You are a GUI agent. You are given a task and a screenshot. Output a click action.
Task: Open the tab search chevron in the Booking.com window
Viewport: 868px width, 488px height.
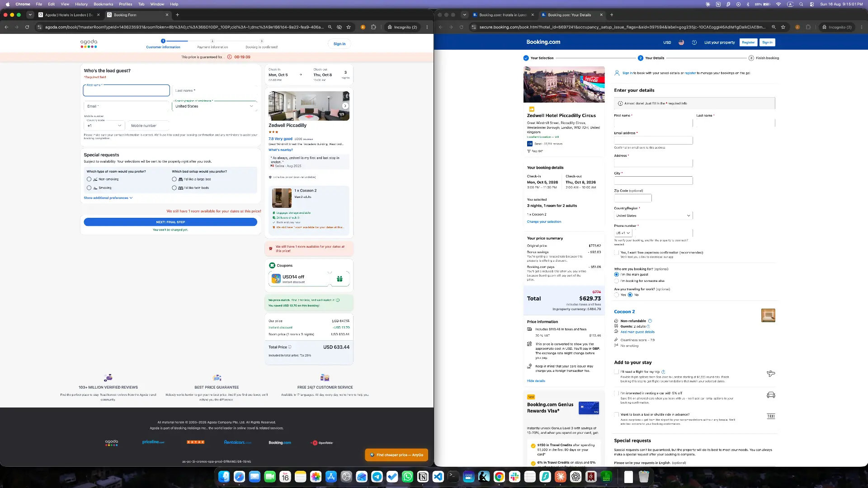tap(464, 15)
